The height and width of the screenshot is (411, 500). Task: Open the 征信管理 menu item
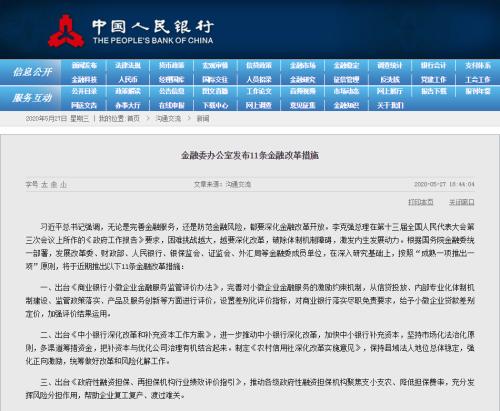(346, 79)
